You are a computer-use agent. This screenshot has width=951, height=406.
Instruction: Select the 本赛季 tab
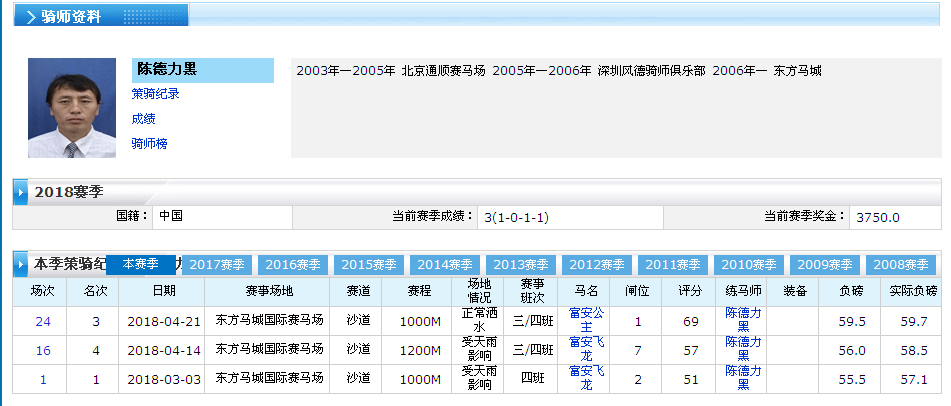(x=140, y=264)
